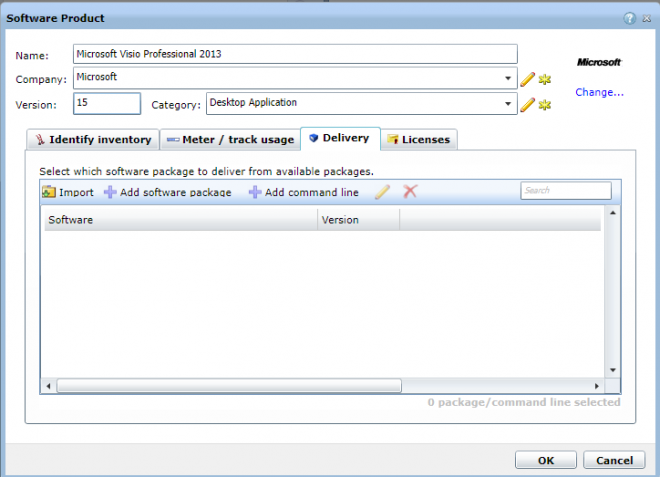Click the Import toolbar button
Screen dimensions: 660x477
point(68,192)
